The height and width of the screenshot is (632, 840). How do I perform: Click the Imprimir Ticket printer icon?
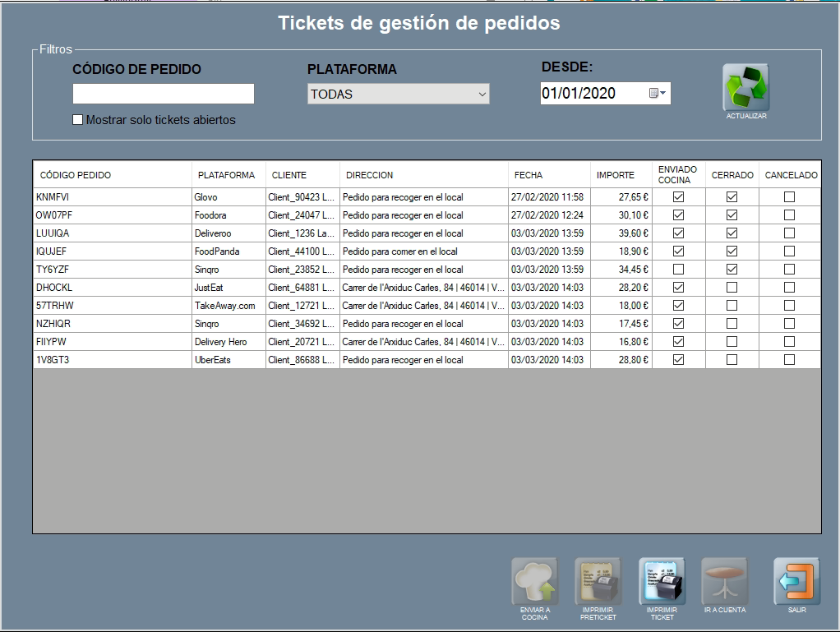point(662,582)
